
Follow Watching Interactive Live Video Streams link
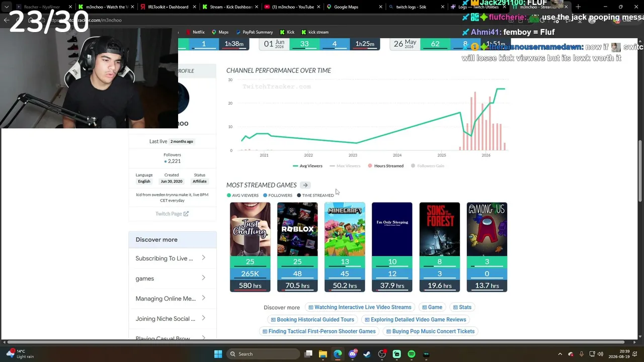click(360, 307)
